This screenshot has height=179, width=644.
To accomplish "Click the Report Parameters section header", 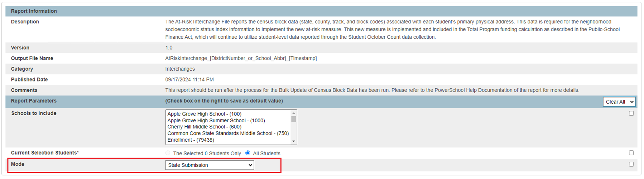I will [x=34, y=101].
